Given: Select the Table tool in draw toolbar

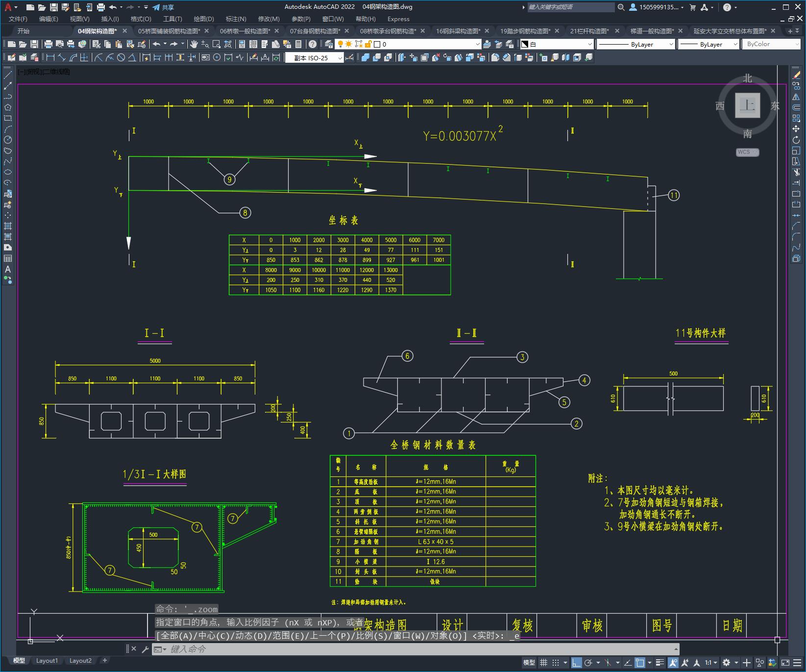Looking at the screenshot, I should (x=8, y=258).
